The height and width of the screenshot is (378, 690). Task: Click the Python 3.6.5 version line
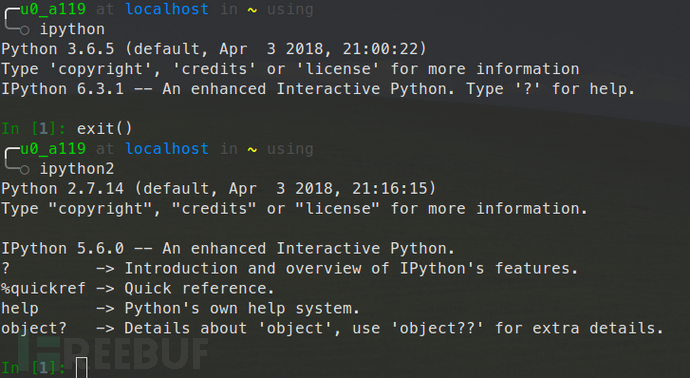pyautogui.click(x=214, y=49)
